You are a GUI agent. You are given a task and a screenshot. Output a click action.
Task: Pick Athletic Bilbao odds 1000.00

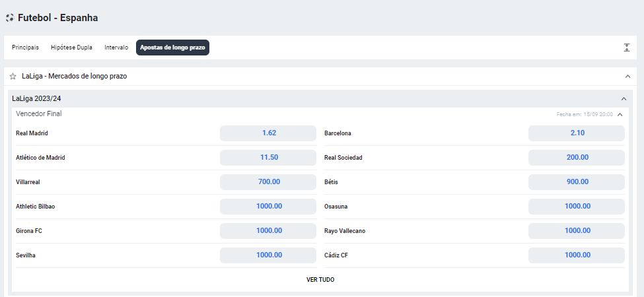pyautogui.click(x=268, y=207)
